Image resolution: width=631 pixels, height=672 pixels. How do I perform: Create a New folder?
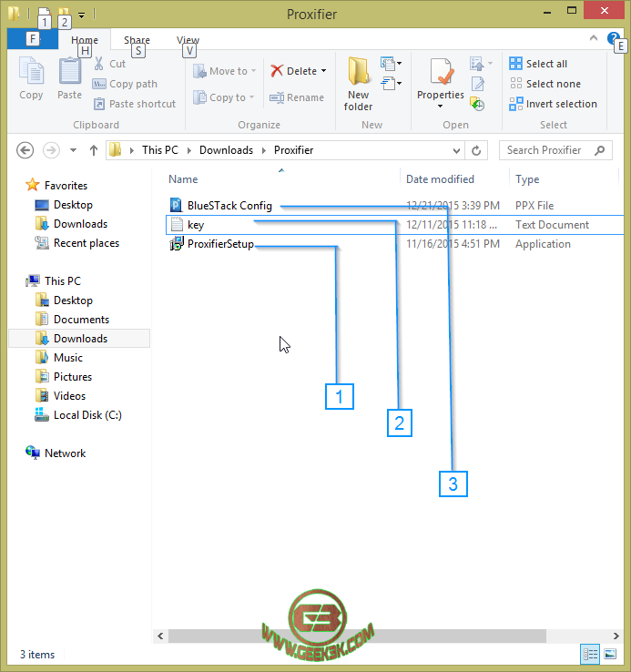pyautogui.click(x=358, y=84)
